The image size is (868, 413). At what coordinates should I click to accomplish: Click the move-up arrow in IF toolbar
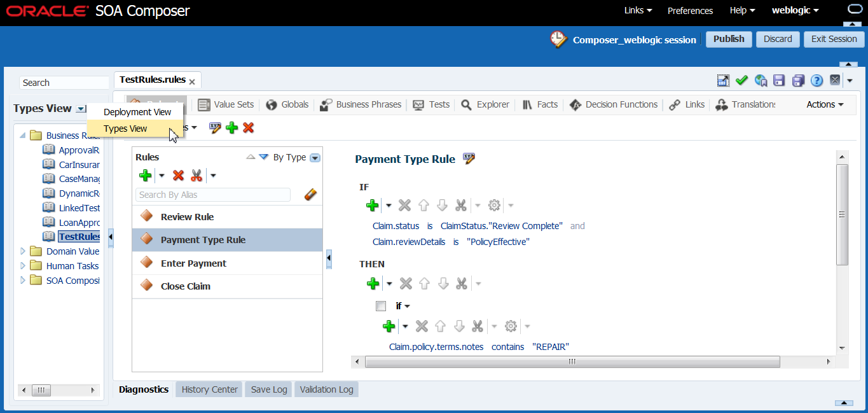pyautogui.click(x=424, y=206)
